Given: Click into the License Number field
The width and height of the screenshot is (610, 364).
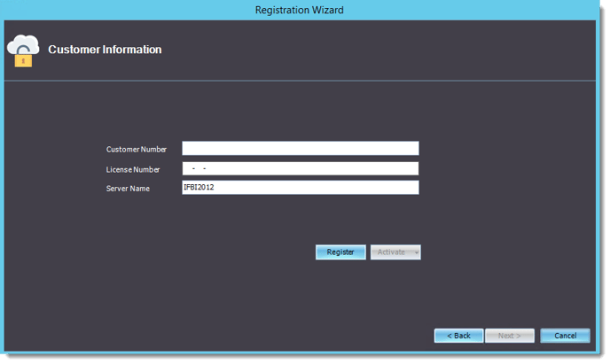Looking at the screenshot, I should [301, 168].
